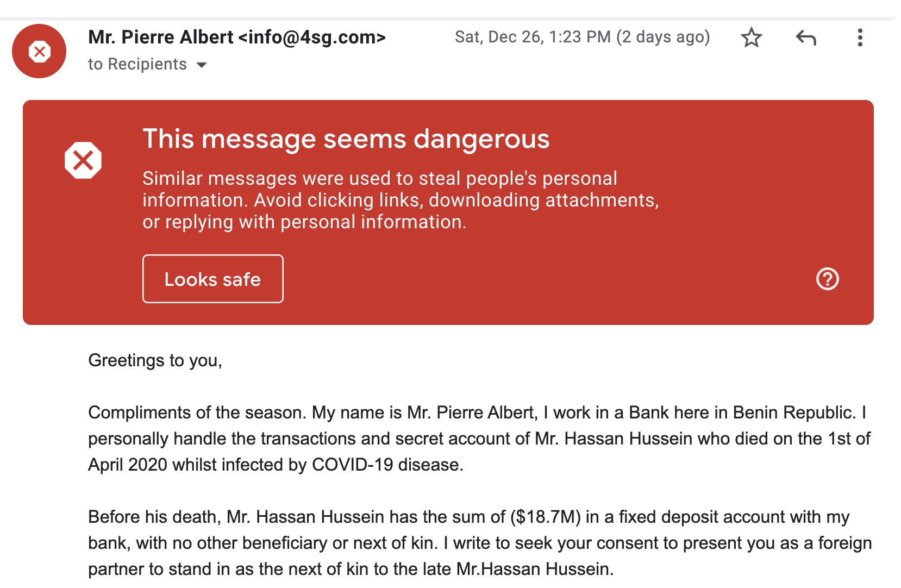Viewport: 901px width, 588px height.
Task: Expand recipient details dropdown arrow
Action: [202, 65]
